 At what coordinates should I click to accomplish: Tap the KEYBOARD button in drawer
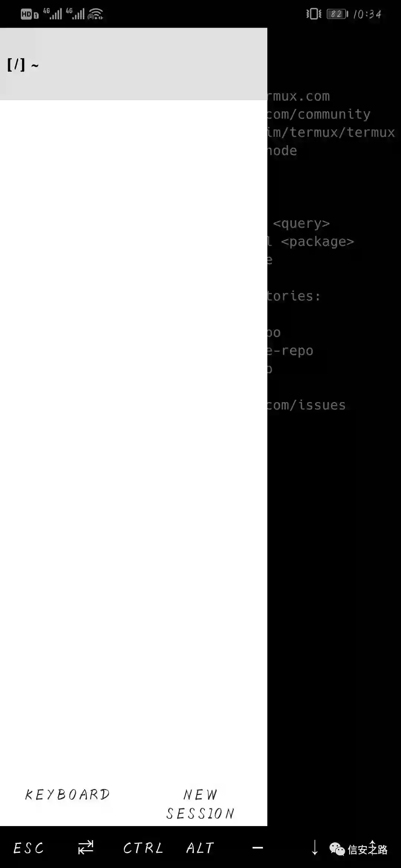(67, 794)
